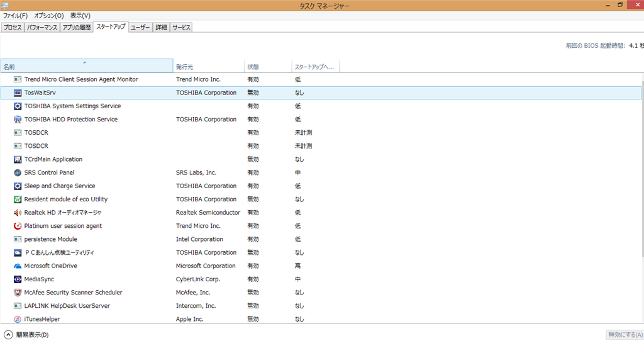Click the Microsoft Corporation publisher cell
The image size is (644, 343).
206,266
